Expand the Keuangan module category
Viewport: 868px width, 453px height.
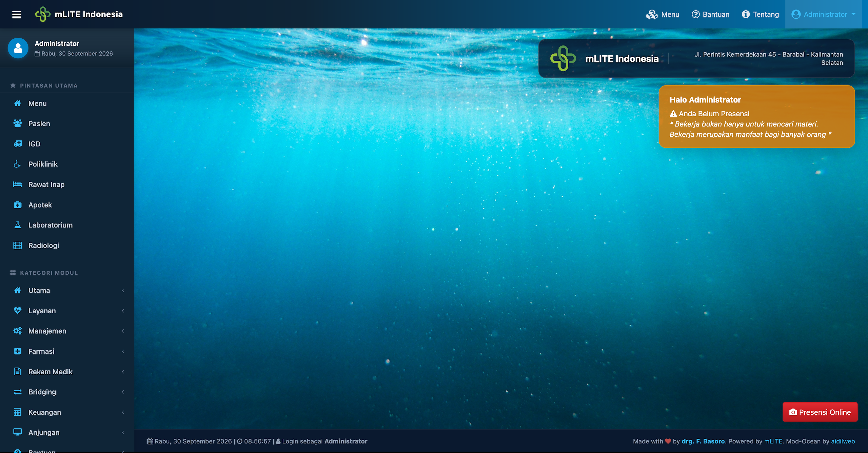coord(67,412)
